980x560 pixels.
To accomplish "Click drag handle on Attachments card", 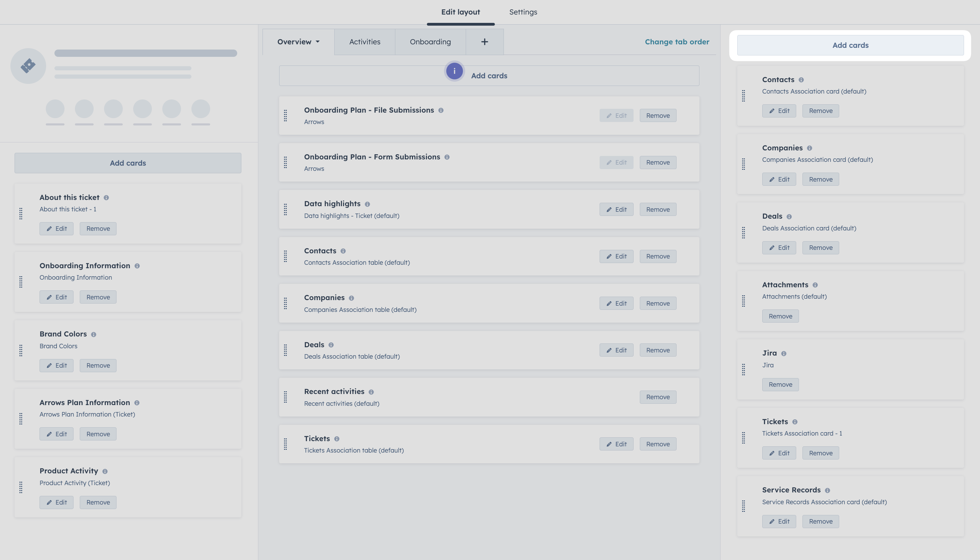I will coord(743,301).
